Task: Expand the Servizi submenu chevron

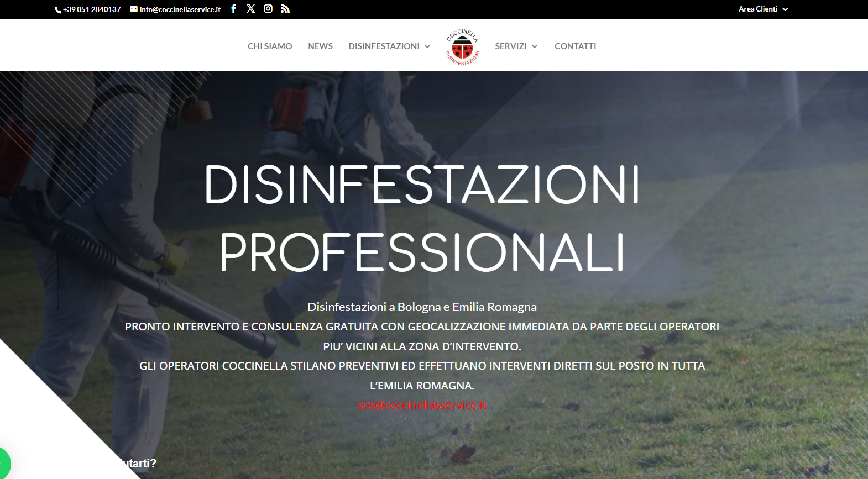Action: click(x=535, y=47)
